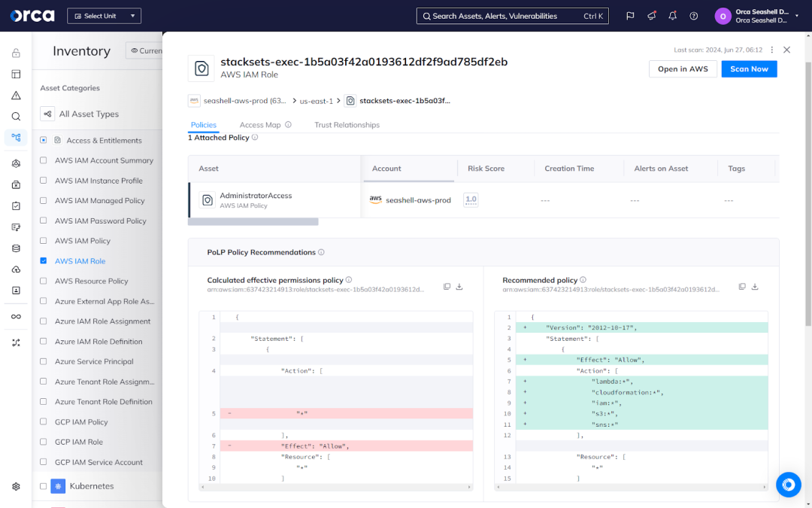This screenshot has width=812, height=508.
Task: Close the asset detail panel
Action: (x=786, y=50)
